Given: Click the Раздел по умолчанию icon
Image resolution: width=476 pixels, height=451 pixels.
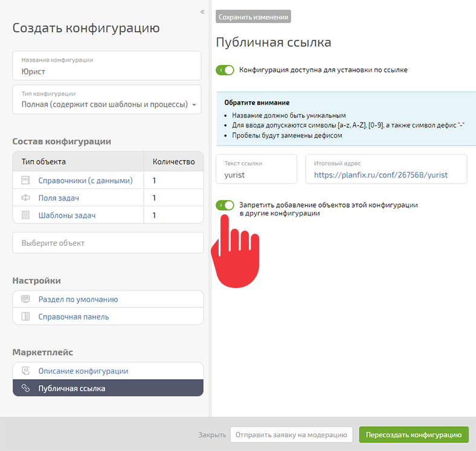Looking at the screenshot, I should (x=25, y=299).
